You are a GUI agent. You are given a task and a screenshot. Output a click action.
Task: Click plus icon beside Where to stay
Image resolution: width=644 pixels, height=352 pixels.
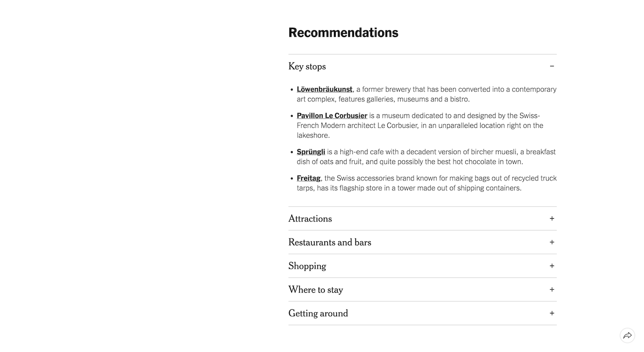pyautogui.click(x=552, y=290)
